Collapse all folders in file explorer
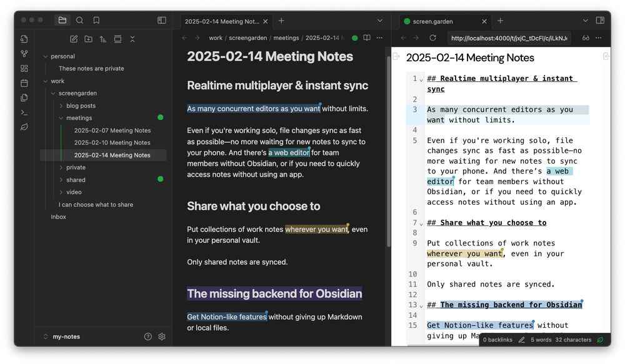This screenshot has width=625, height=364. (x=132, y=39)
